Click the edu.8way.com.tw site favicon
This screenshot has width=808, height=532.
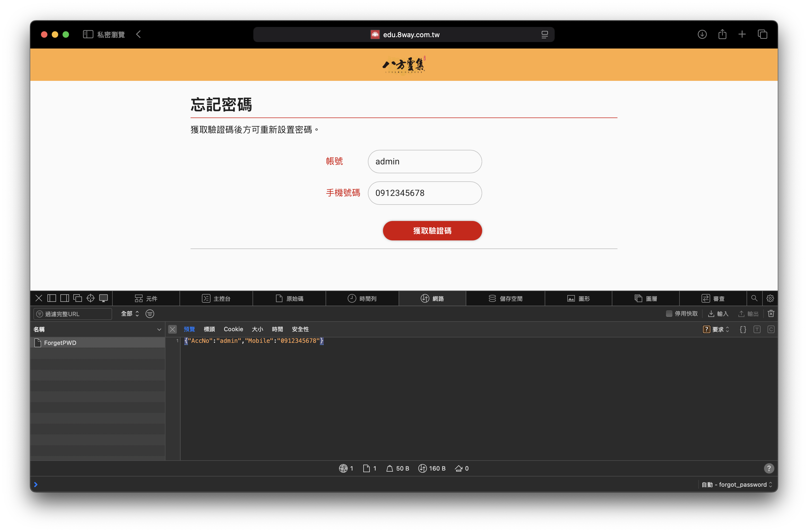coord(375,34)
